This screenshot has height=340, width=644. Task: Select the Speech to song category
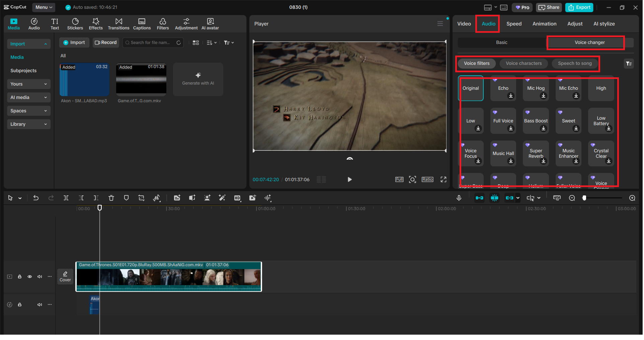click(575, 63)
